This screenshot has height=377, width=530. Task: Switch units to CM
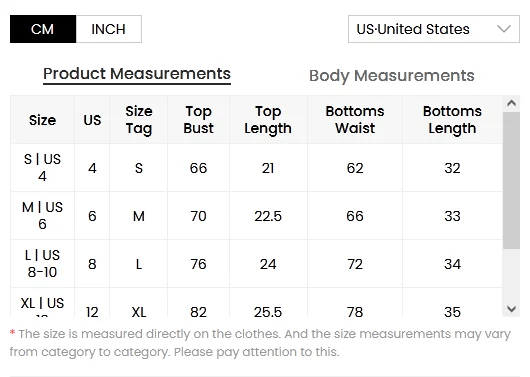click(43, 29)
